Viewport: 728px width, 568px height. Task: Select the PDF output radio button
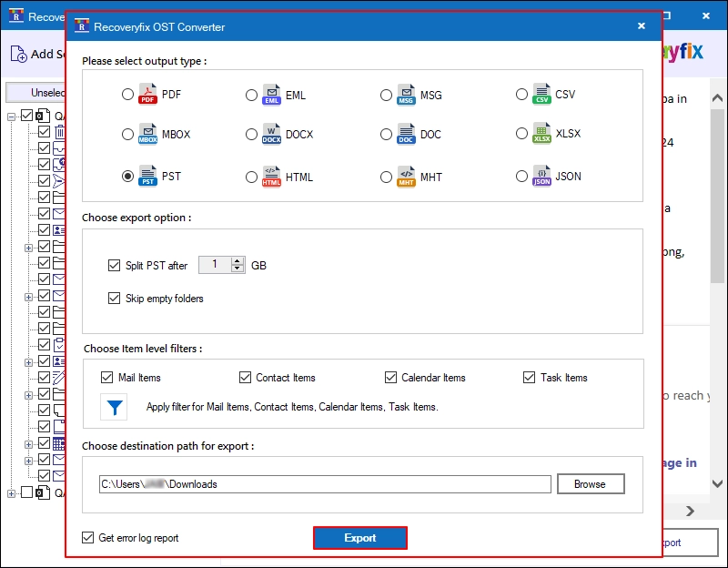127,95
